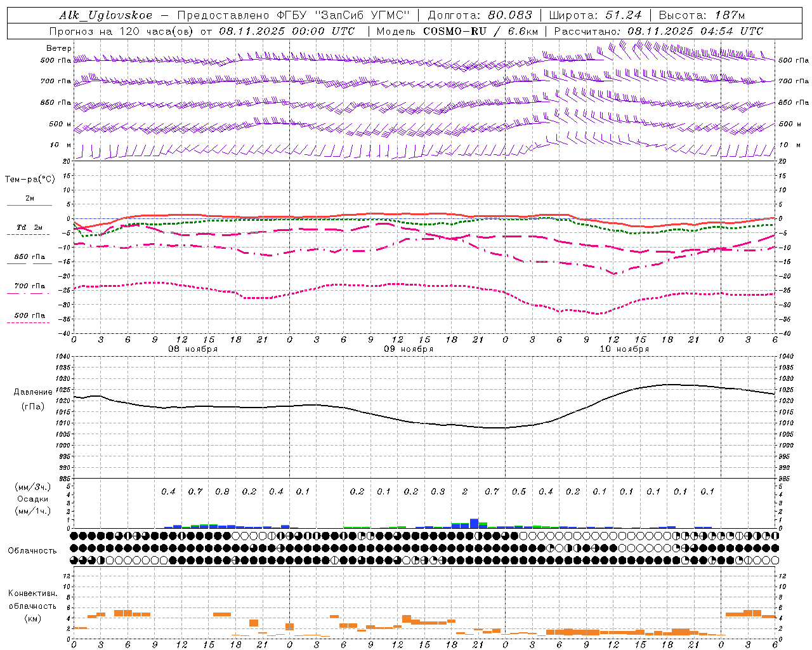Click the 0.8 precipitation value
This screenshot has width=812, height=650.
(x=222, y=492)
